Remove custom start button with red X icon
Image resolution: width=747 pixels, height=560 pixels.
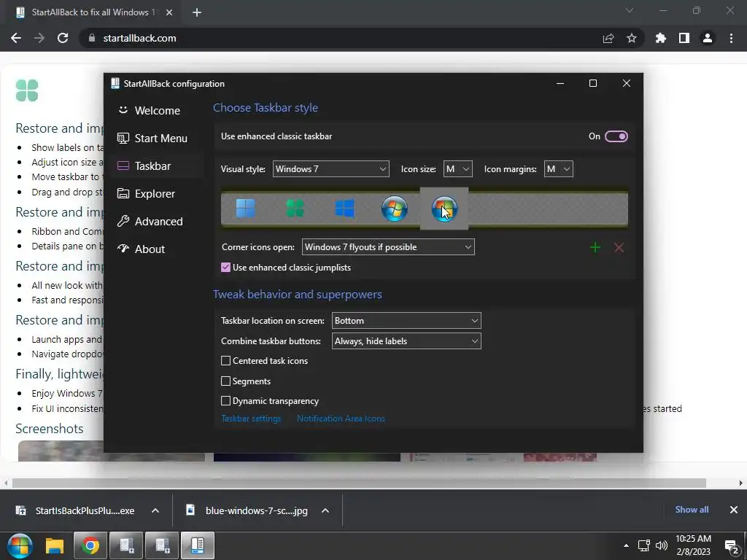[619, 247]
